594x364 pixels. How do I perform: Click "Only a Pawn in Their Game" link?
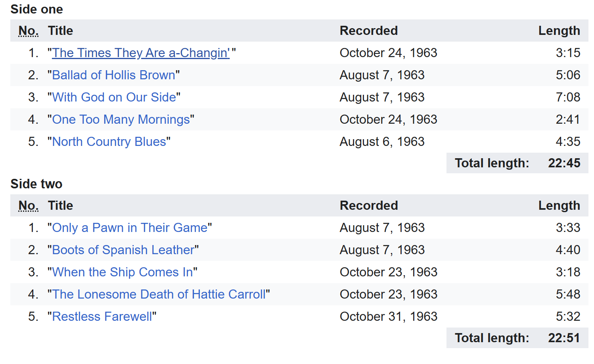(x=130, y=228)
